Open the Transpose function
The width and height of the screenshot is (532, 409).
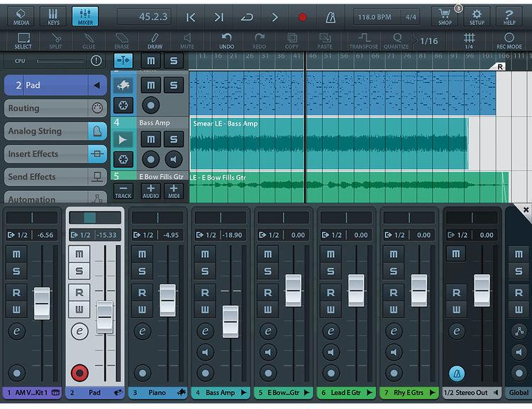click(x=364, y=41)
